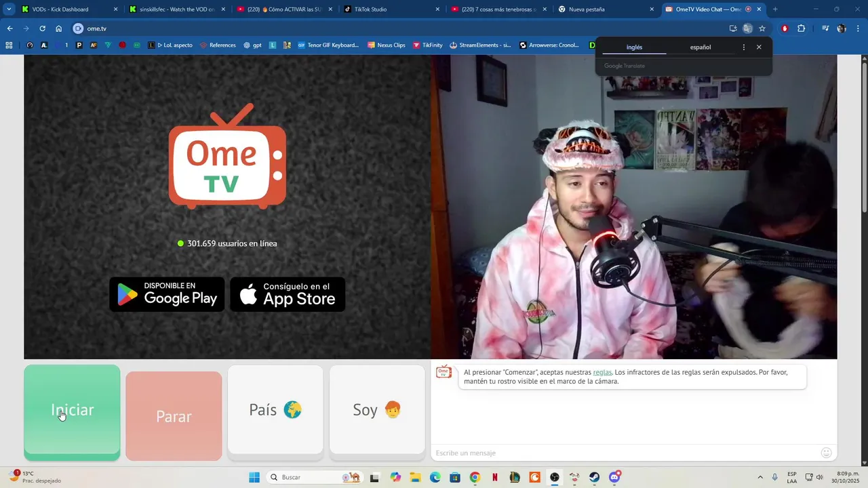Switch to 7 cosas más tenebrosas tab

click(x=497, y=9)
